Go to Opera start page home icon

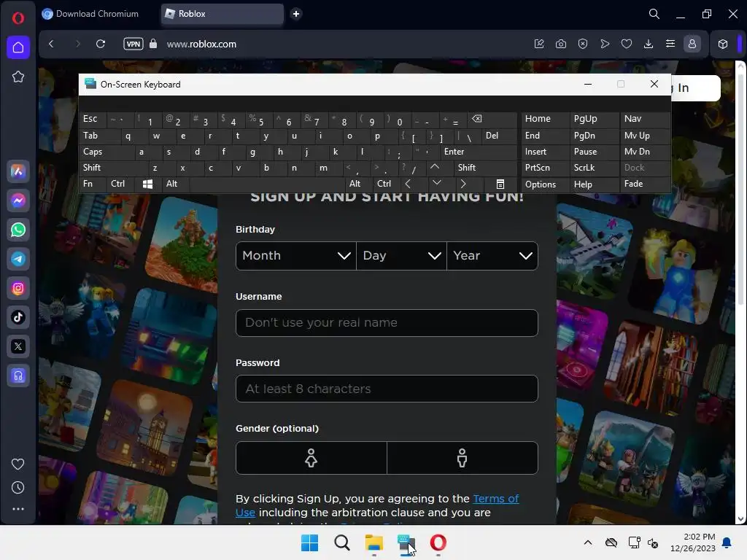(x=18, y=47)
